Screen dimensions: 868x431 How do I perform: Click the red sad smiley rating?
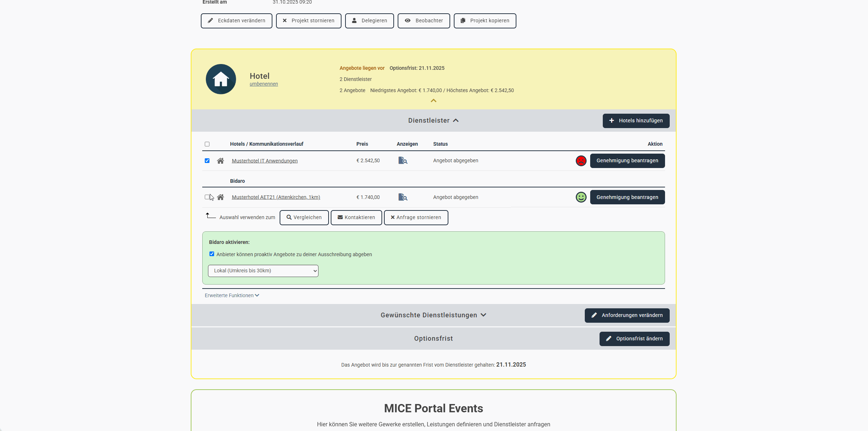[x=581, y=161]
